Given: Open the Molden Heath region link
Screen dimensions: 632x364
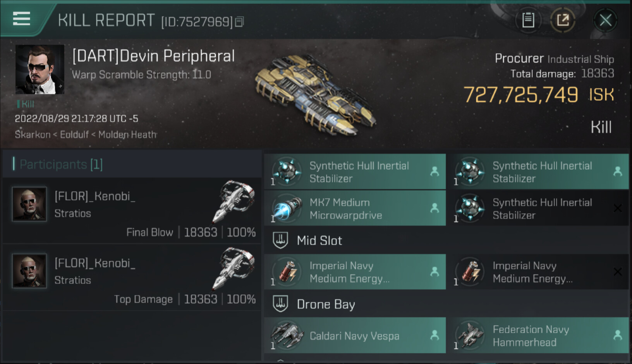Looking at the screenshot, I should 127,135.
